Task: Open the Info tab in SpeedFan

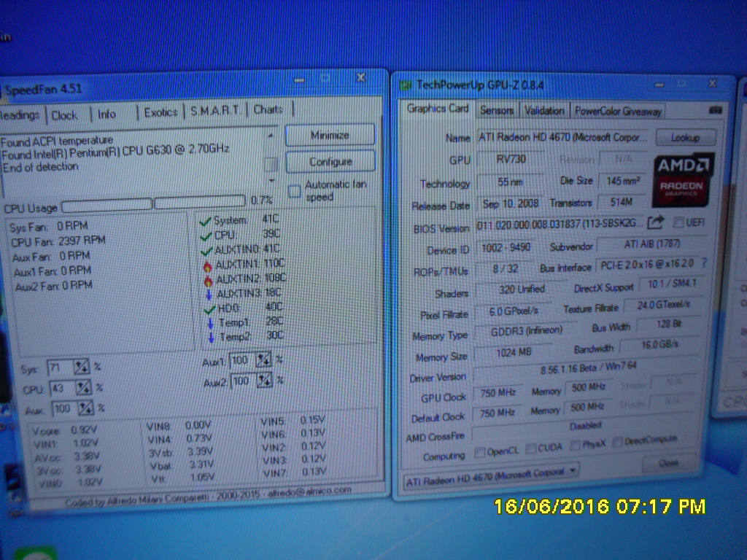Action: (107, 114)
